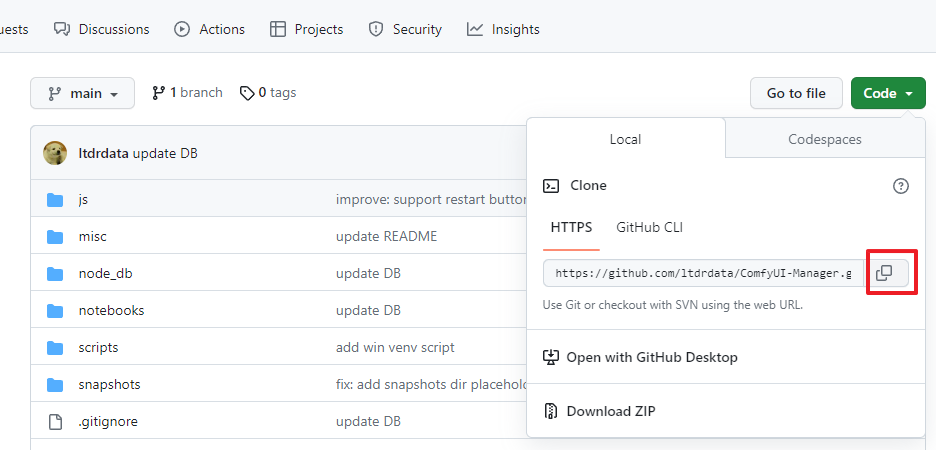Screen dimensions: 936x450
Task: Open the notebooks folder icon
Action: [x=55, y=311]
